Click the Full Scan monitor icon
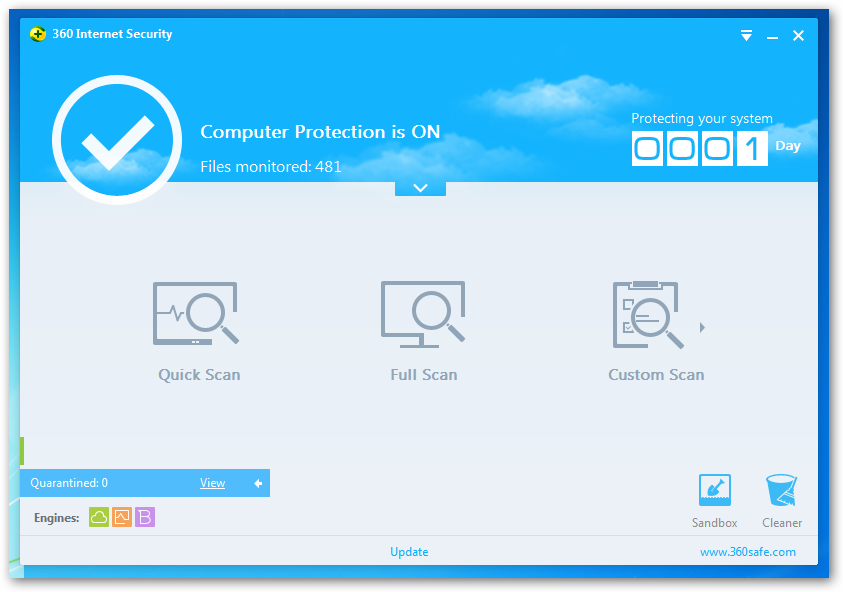The height and width of the screenshot is (592, 843). [423, 313]
